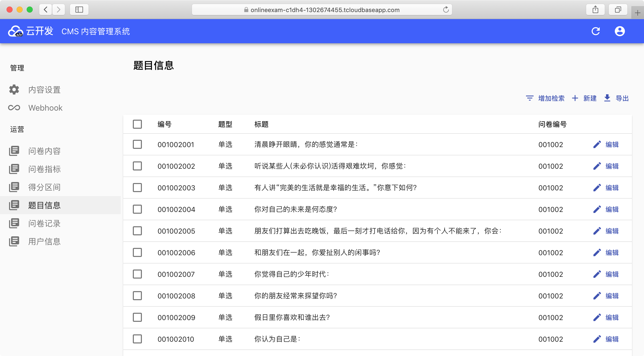This screenshot has width=644, height=356.
Task: Select all rows with header checkbox
Action: (x=137, y=124)
